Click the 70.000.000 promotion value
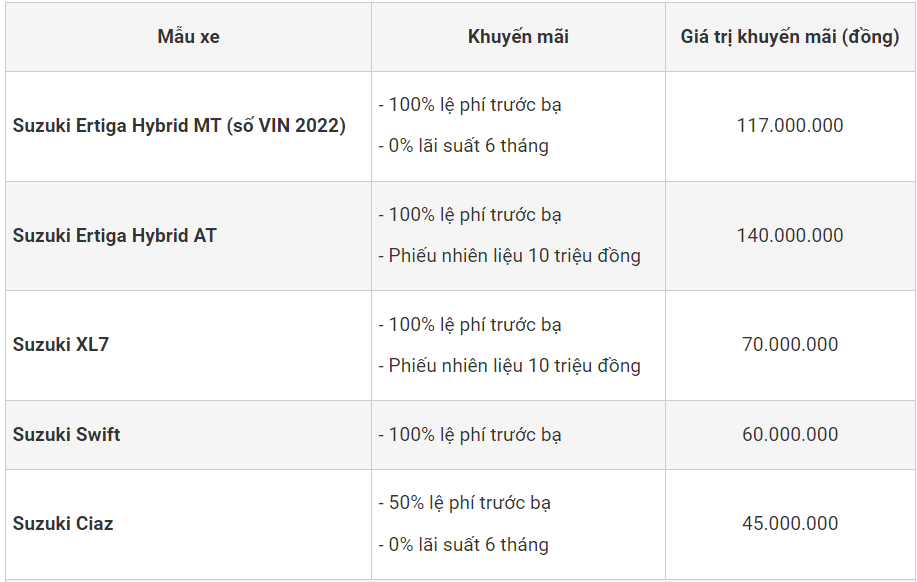This screenshot has height=582, width=917. pos(790,345)
